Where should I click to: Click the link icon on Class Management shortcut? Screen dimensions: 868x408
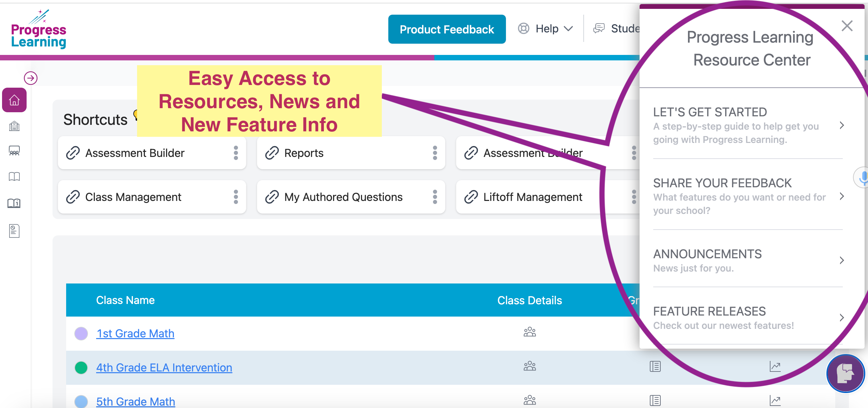pos(73,197)
